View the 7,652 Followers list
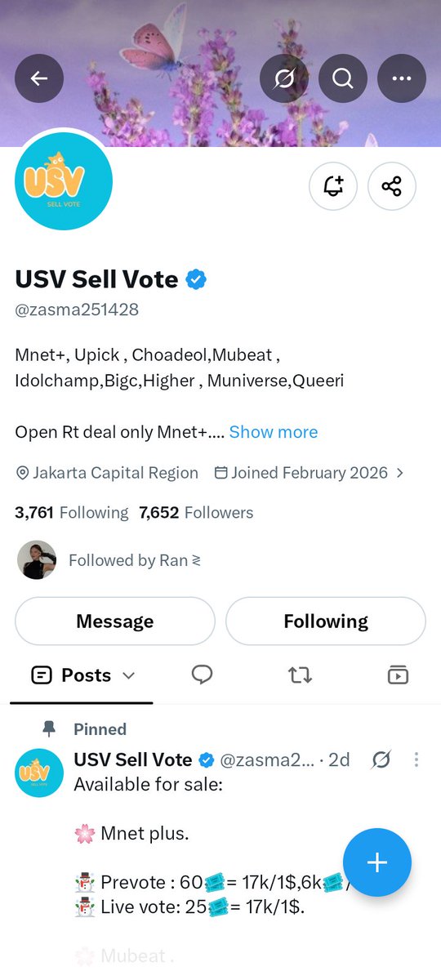The image size is (441, 980). click(196, 513)
